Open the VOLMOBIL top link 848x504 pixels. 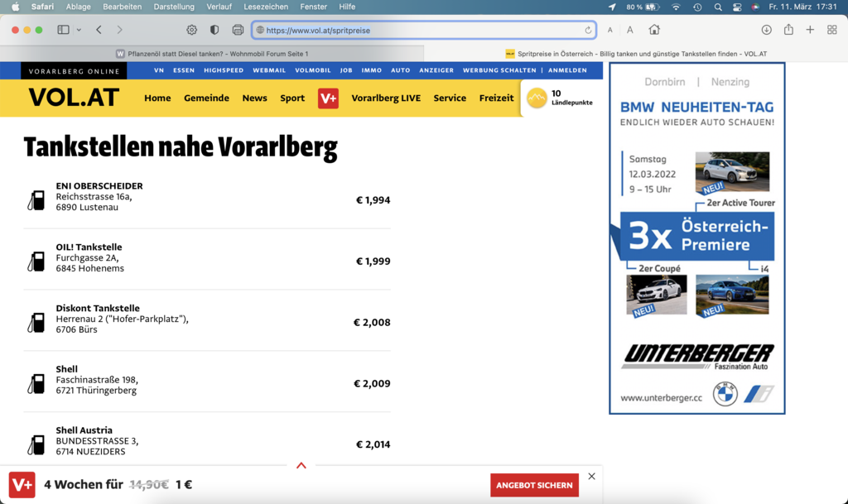click(x=312, y=70)
